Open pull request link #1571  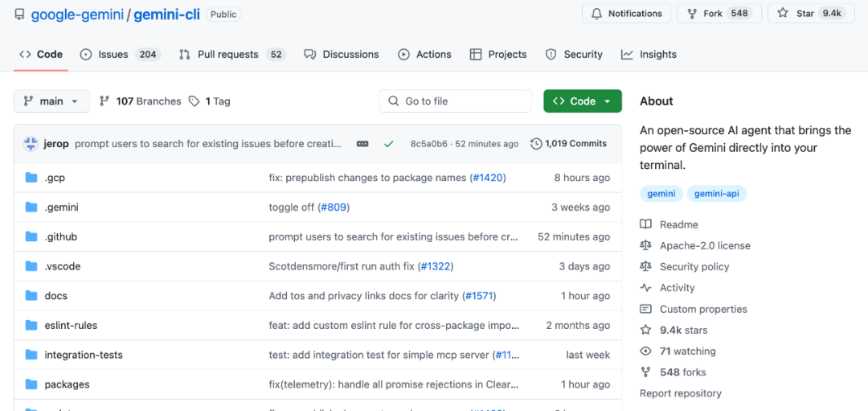pyautogui.click(x=479, y=296)
